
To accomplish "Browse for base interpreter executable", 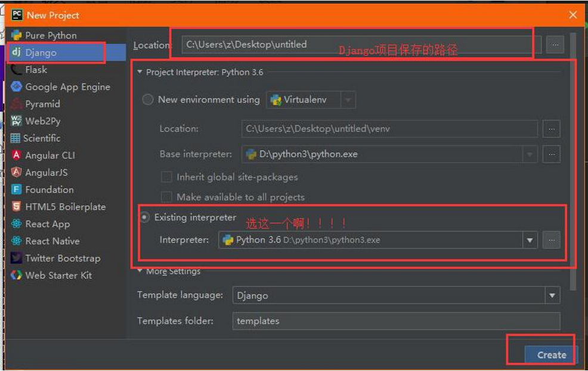I will (x=551, y=154).
